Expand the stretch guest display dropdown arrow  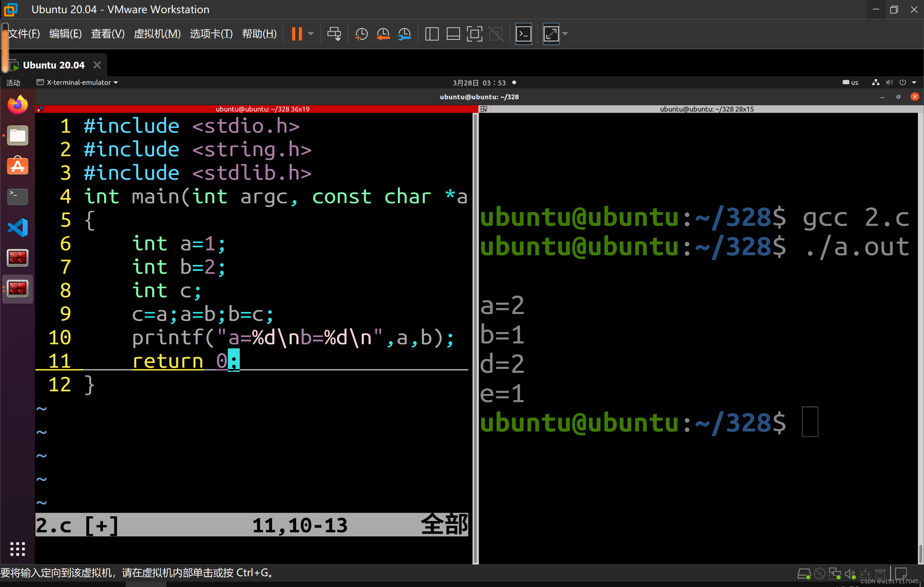(565, 34)
